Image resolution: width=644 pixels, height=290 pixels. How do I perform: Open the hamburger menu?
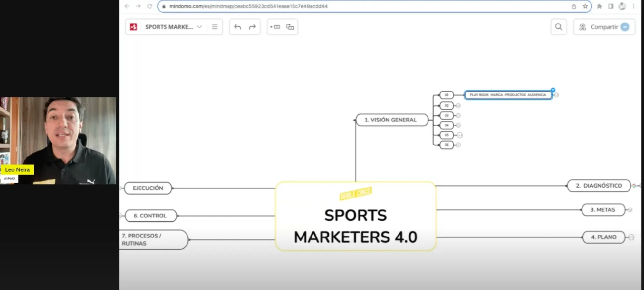pyautogui.click(x=215, y=27)
